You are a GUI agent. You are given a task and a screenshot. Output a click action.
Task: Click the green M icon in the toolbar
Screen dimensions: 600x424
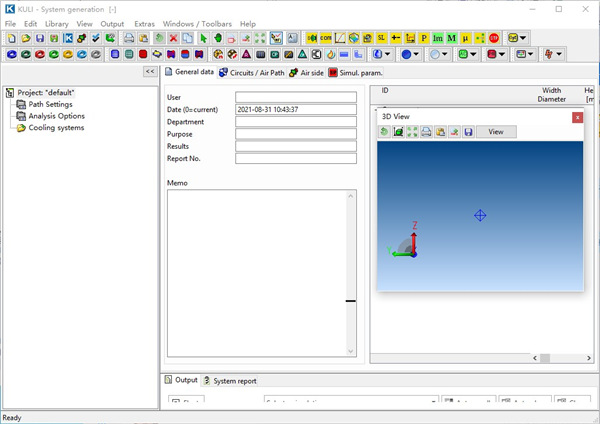tap(452, 38)
